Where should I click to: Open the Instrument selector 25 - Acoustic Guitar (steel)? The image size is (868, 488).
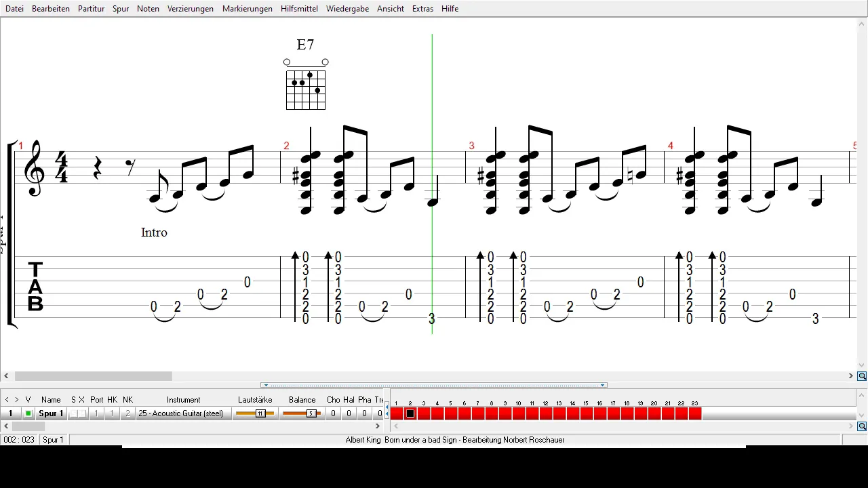pos(184,413)
